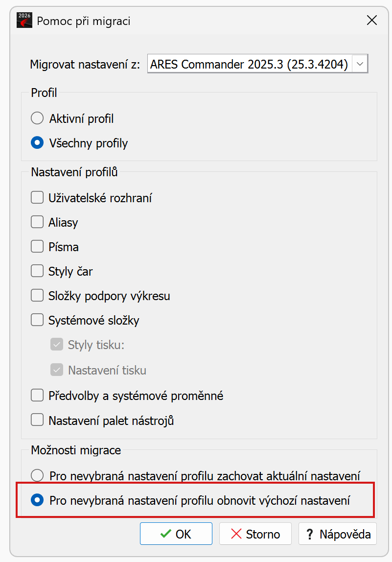
Task: Check Složky podpory výkresu
Action: point(37,296)
